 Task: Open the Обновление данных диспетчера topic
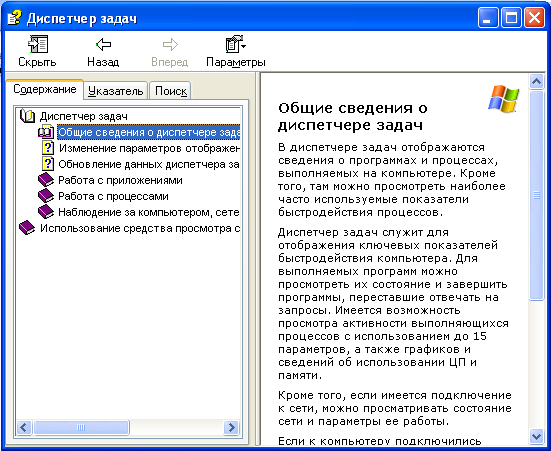(149, 164)
